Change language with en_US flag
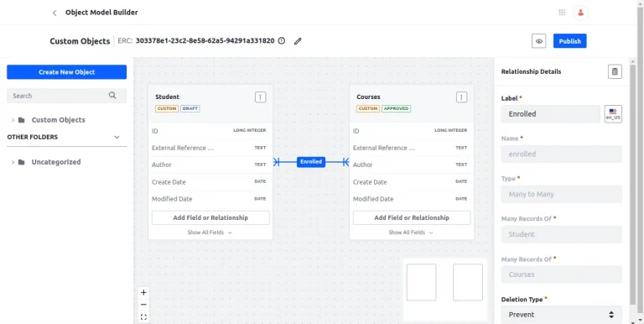The height and width of the screenshot is (324, 644). 613,114
